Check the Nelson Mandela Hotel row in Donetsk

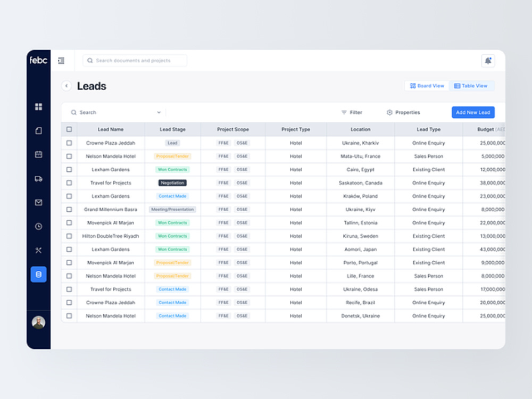click(69, 315)
